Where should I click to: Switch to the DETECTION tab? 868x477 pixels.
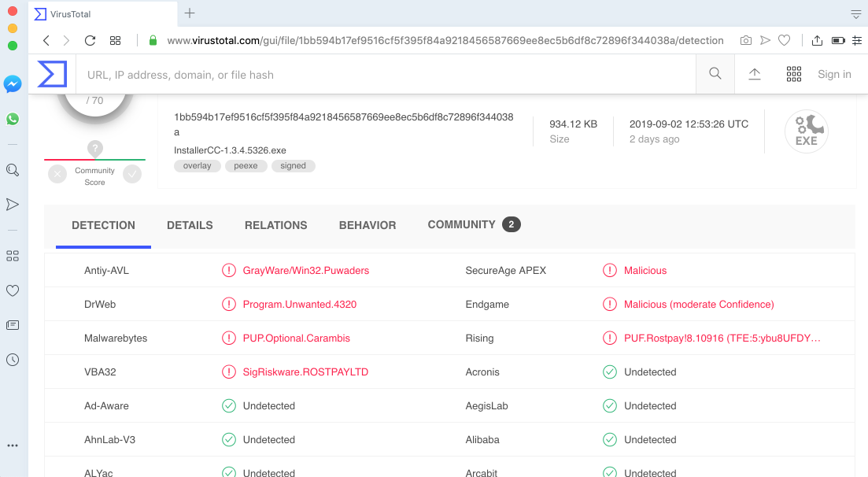coord(104,225)
